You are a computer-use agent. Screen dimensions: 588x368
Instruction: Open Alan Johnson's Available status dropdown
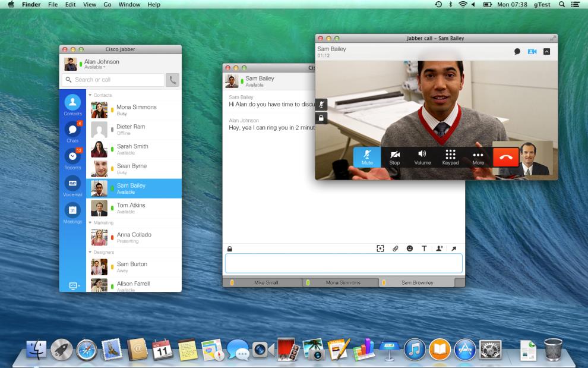click(95, 67)
